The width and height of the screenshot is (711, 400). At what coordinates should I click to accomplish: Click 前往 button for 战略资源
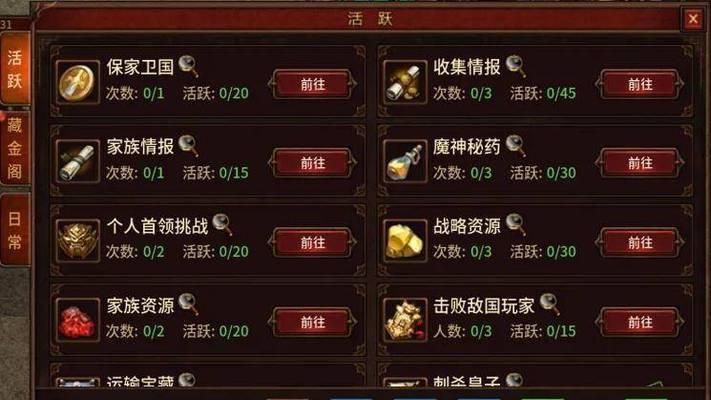640,243
